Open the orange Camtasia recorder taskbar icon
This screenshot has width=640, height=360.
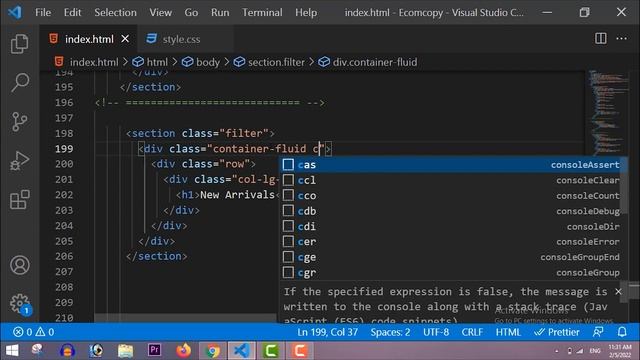point(300,350)
